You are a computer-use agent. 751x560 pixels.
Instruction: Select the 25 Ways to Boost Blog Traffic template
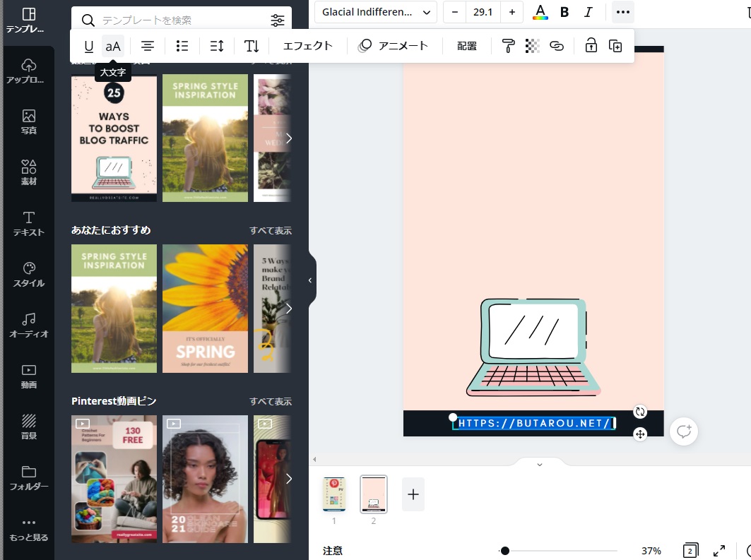coord(114,138)
